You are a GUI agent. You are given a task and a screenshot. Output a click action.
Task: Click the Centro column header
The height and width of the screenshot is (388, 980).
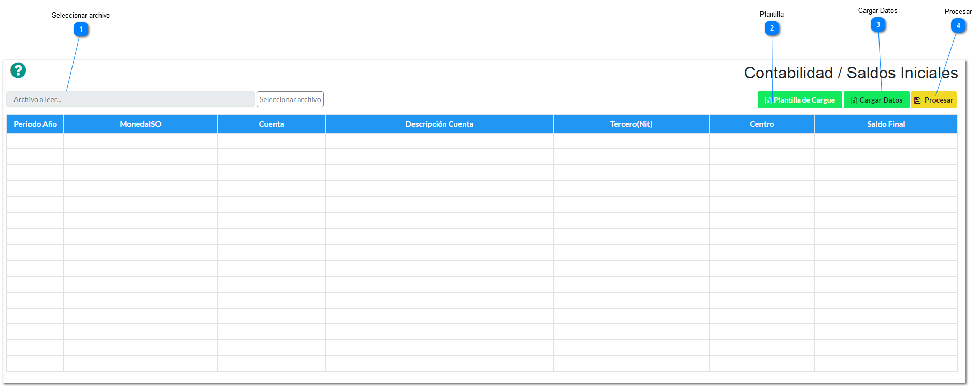click(761, 124)
